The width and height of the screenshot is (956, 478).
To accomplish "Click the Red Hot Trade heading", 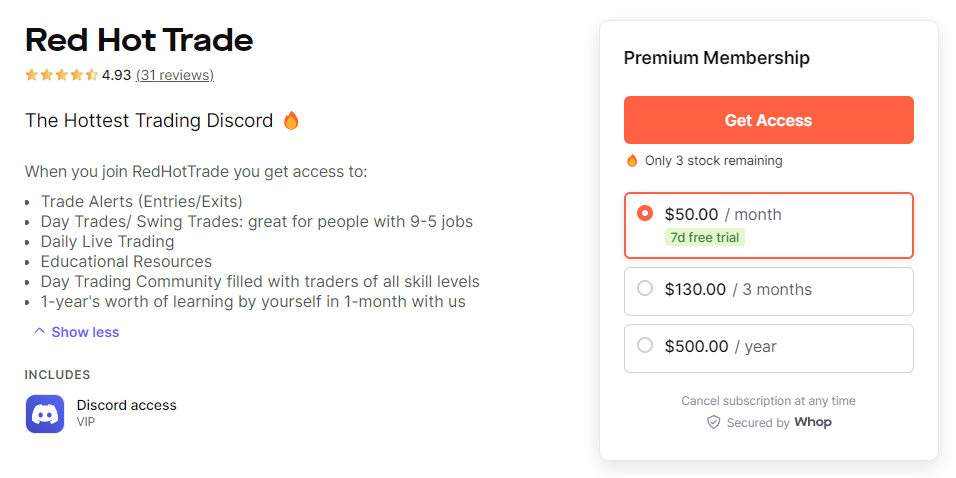I will coord(139,40).
